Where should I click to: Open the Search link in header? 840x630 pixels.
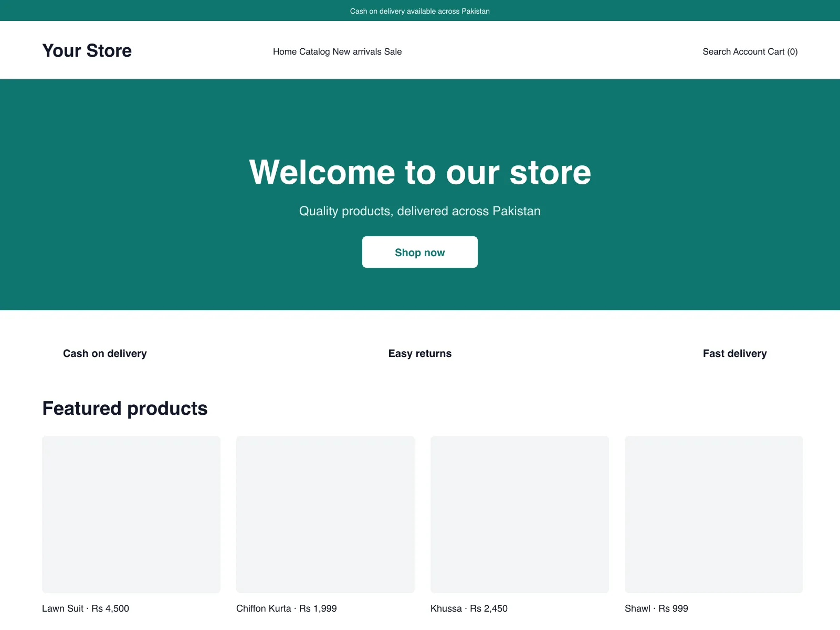[717, 51]
